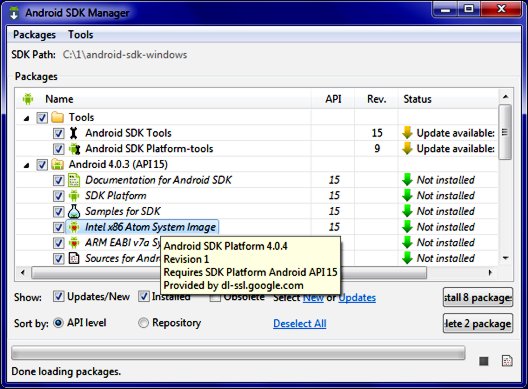
Task: Click the Sources for Android document icon
Action: click(74, 258)
